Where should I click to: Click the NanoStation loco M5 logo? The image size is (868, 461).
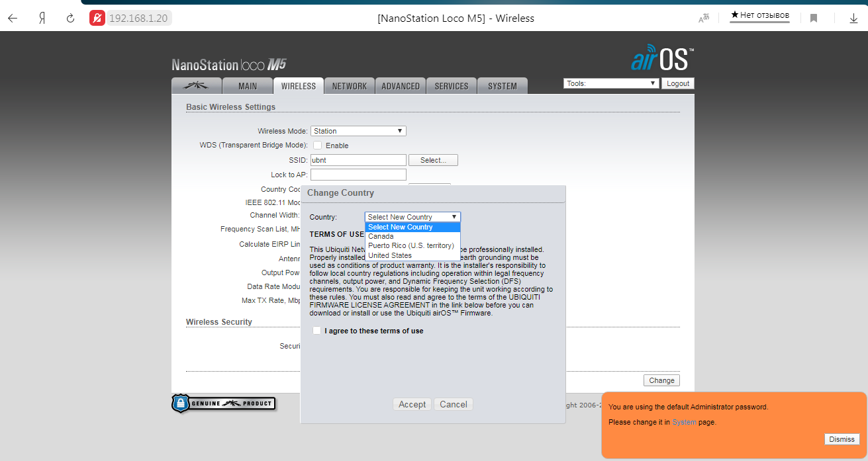[x=229, y=65]
